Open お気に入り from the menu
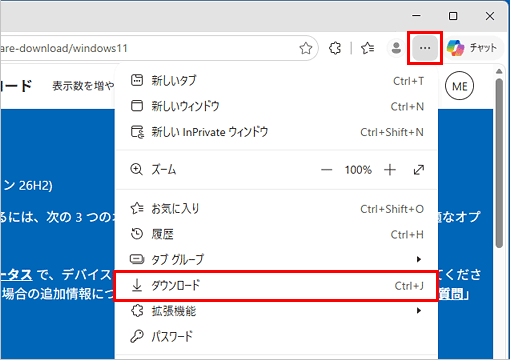510x360 pixels. pyautogui.click(x=277, y=209)
